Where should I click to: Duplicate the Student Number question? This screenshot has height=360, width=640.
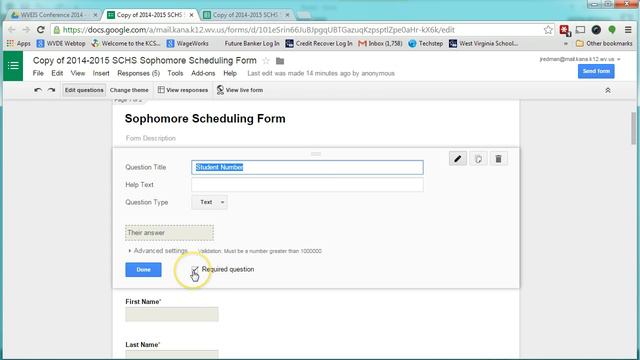pyautogui.click(x=478, y=159)
